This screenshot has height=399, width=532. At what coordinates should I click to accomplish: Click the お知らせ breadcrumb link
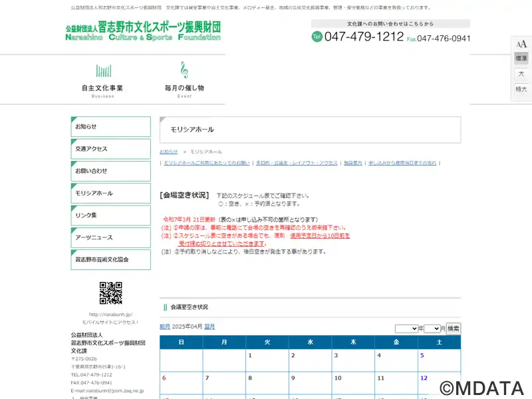pos(169,152)
